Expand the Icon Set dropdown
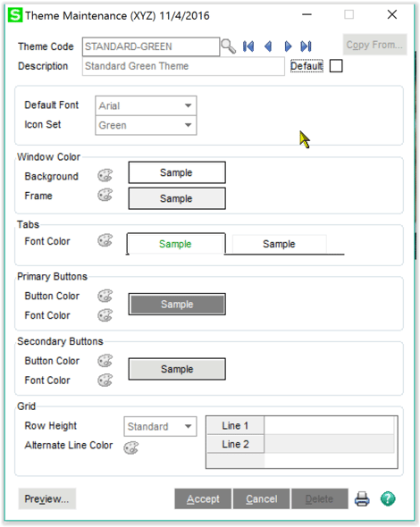Image resolution: width=420 pixels, height=527 pixels. [188, 125]
